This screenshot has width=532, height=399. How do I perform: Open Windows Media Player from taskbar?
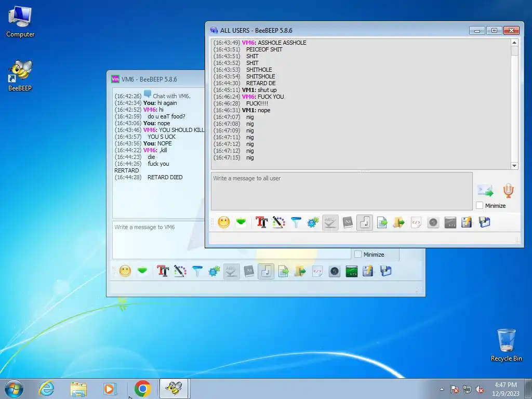[110, 389]
